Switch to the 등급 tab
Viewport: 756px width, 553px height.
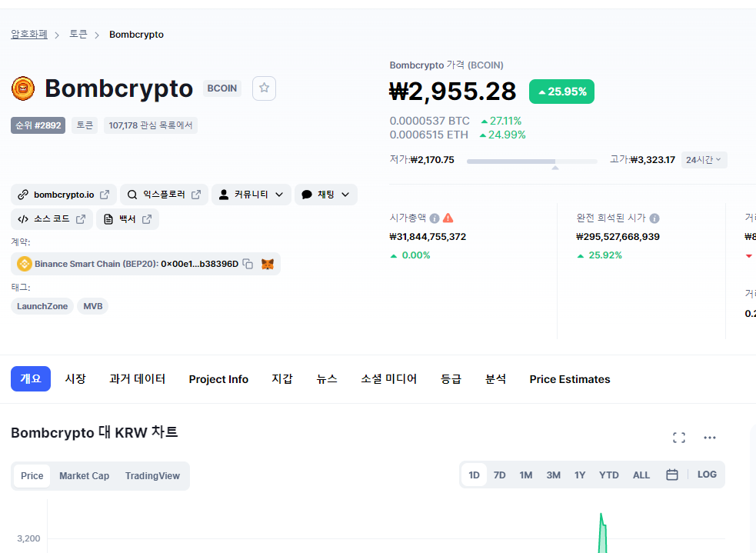click(x=451, y=379)
